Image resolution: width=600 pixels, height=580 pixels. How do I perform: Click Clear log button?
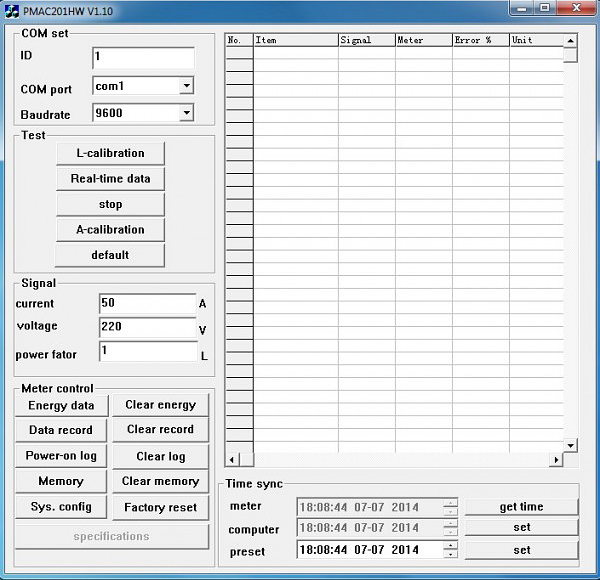pyautogui.click(x=161, y=456)
